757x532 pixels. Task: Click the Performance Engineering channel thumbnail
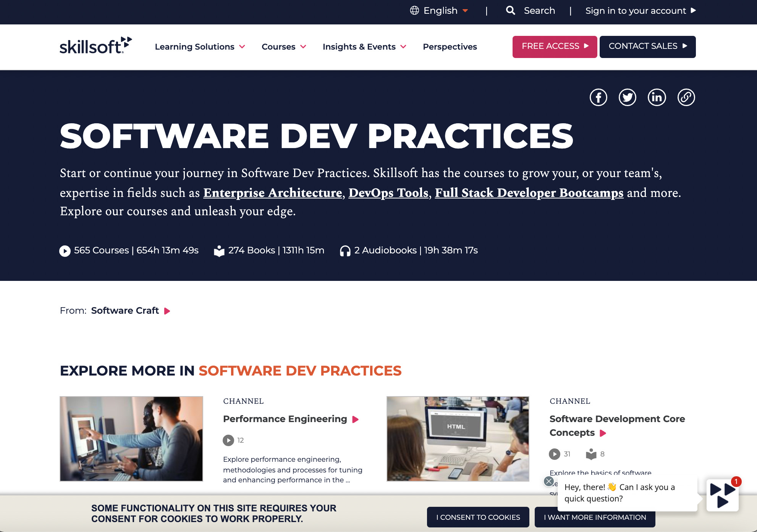(x=131, y=438)
